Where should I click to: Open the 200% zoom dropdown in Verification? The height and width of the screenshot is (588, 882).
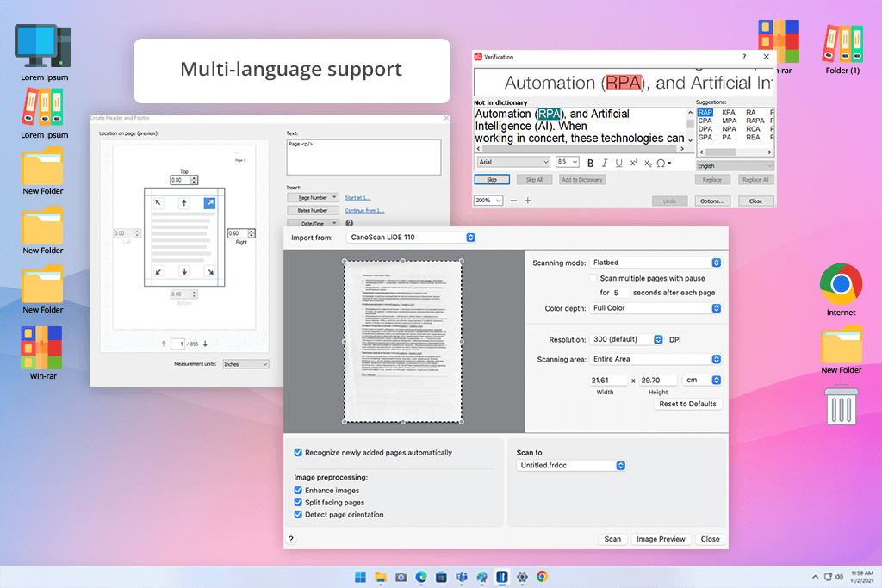(x=488, y=200)
